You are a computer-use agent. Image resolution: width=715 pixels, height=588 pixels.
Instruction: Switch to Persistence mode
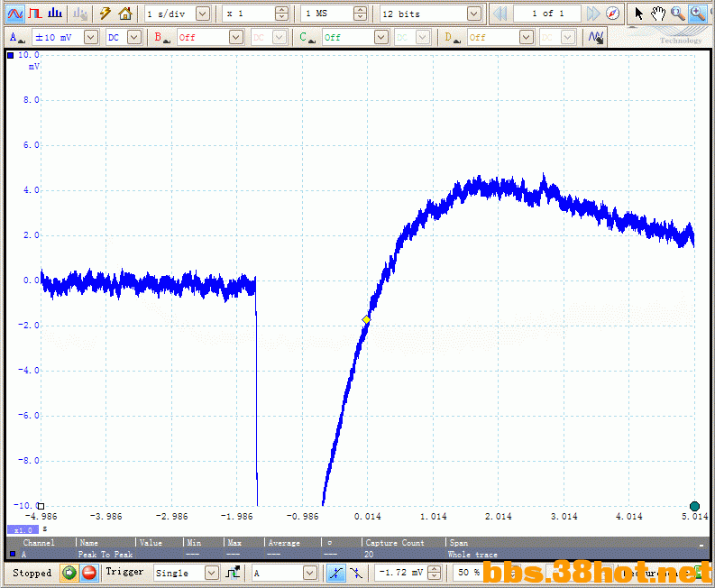(x=35, y=14)
